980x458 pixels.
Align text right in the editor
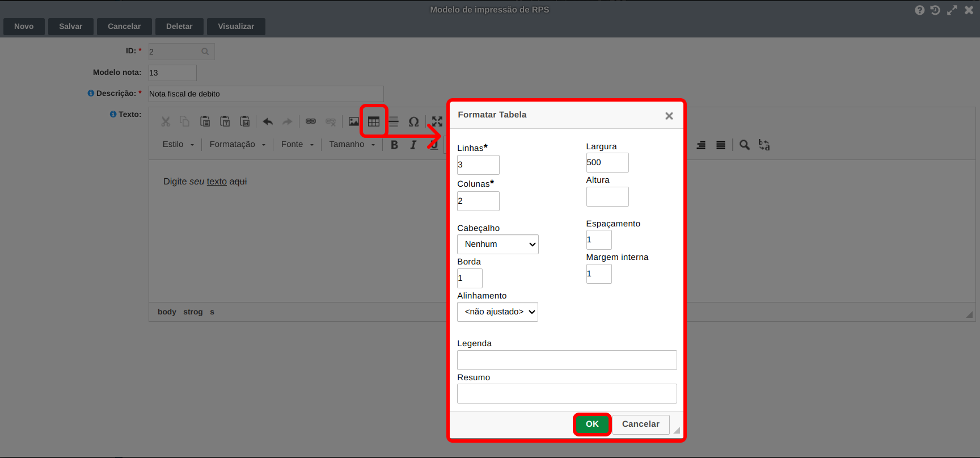click(702, 145)
